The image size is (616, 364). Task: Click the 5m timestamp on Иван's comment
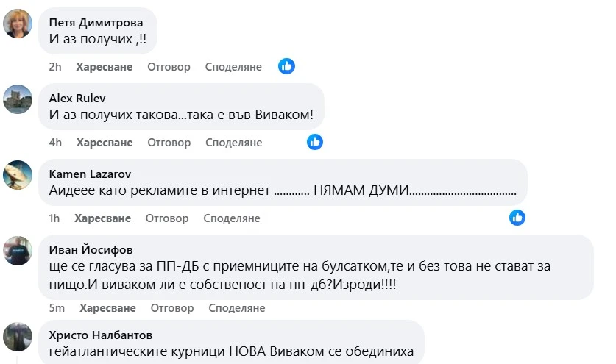57,308
